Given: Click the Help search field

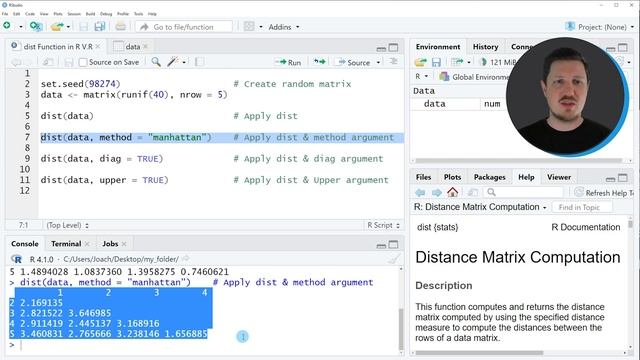Looking at the screenshot, I should pos(524,192).
